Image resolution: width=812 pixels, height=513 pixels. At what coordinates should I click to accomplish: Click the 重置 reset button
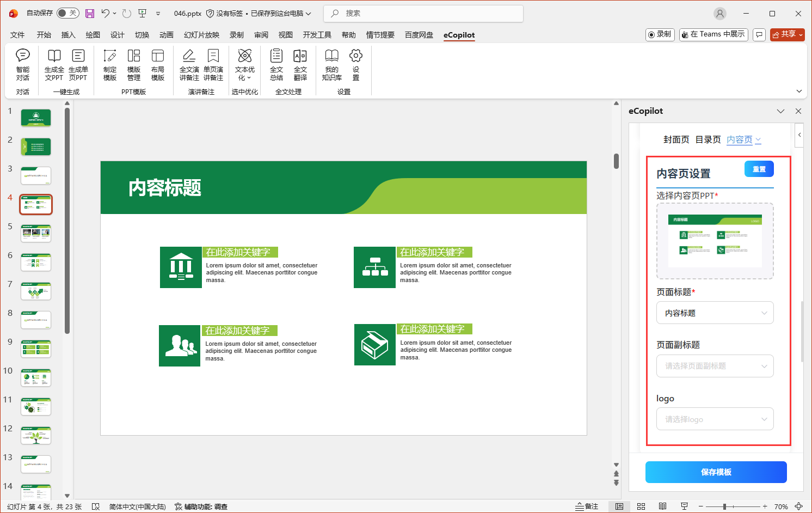[759, 169]
